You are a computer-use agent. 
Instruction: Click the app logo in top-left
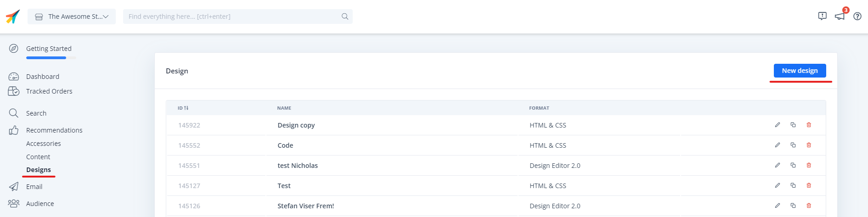pos(13,17)
